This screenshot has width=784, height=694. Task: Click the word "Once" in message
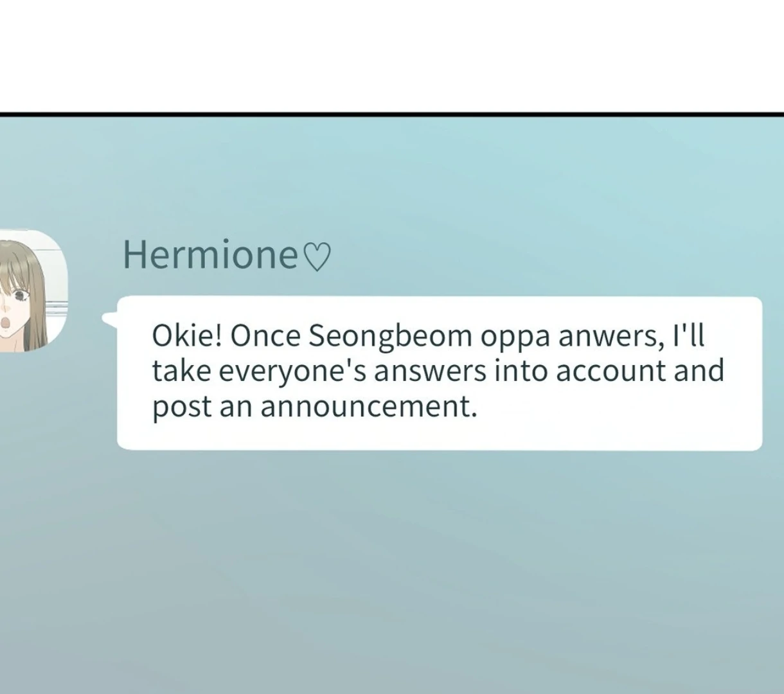coord(266,335)
